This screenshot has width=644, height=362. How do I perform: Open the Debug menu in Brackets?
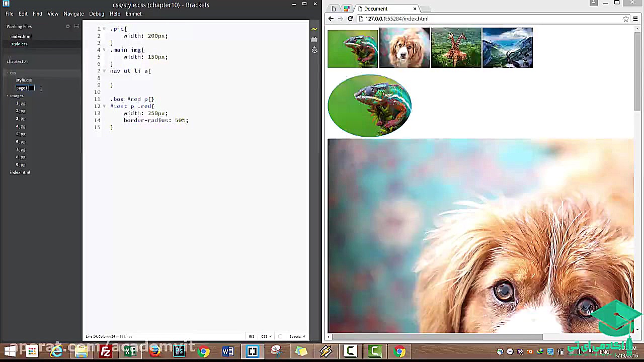pyautogui.click(x=97, y=14)
